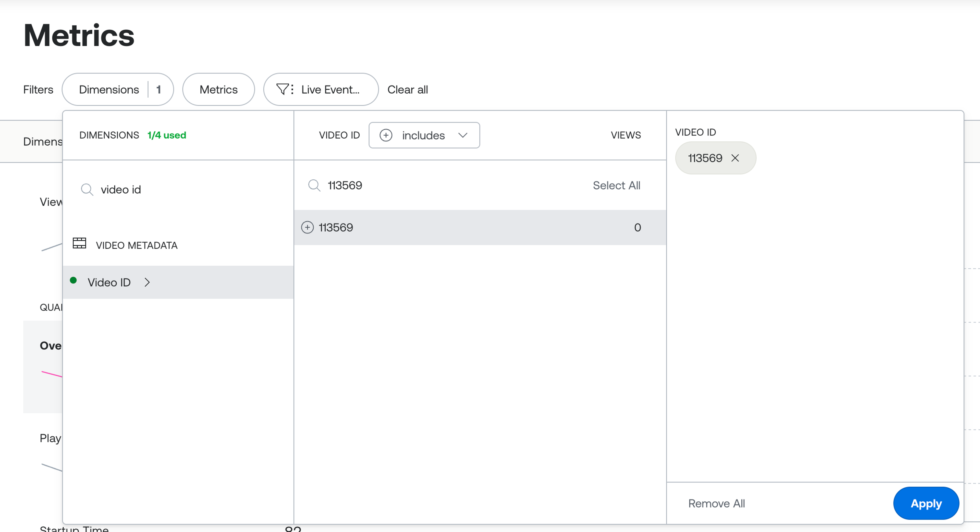This screenshot has width=980, height=532.
Task: Click the plus icon next to result 113569
Action: [307, 227]
